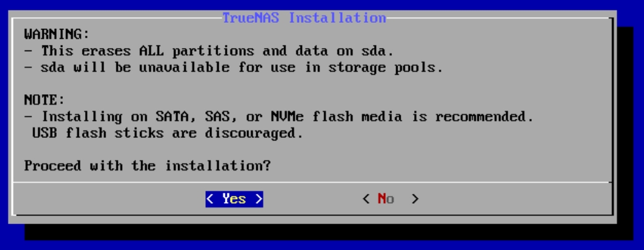
Task: Cancel installation with the No button
Action: (x=390, y=199)
